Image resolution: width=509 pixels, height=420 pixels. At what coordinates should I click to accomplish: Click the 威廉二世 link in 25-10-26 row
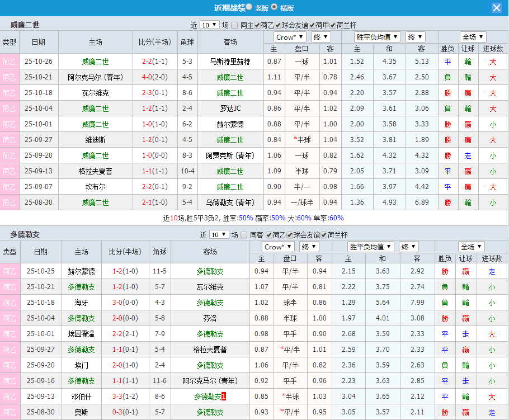pyautogui.click(x=95, y=62)
